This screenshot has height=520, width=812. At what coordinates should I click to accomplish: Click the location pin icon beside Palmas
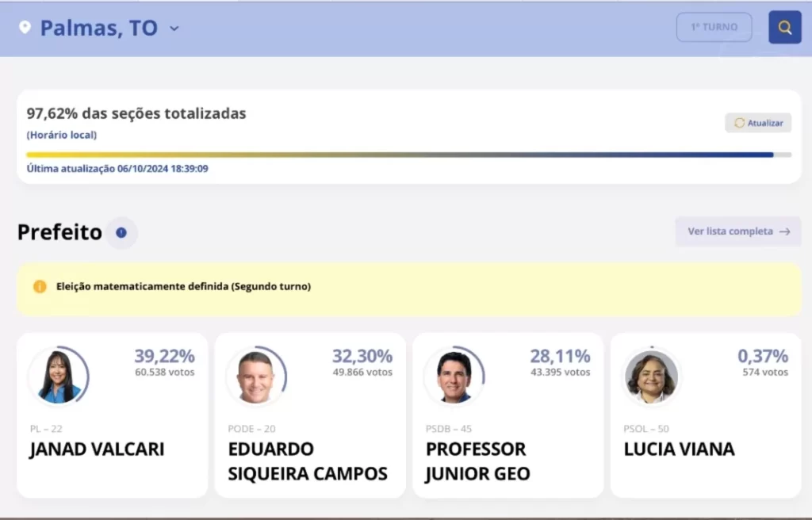point(25,26)
